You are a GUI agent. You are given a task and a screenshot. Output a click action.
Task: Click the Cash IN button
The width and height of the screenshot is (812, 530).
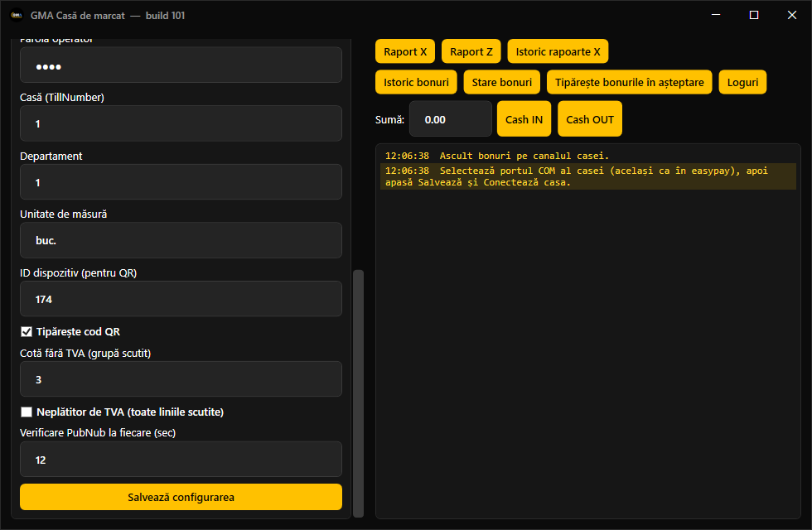[x=524, y=119]
